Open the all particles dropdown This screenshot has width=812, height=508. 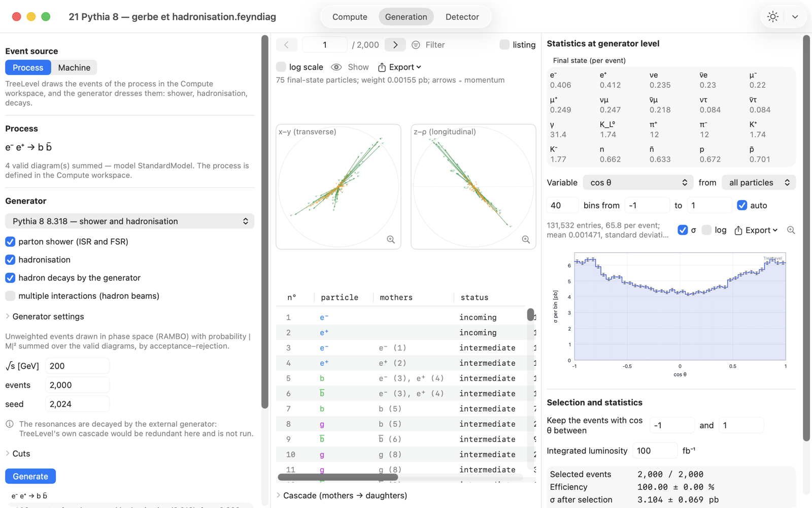(759, 182)
